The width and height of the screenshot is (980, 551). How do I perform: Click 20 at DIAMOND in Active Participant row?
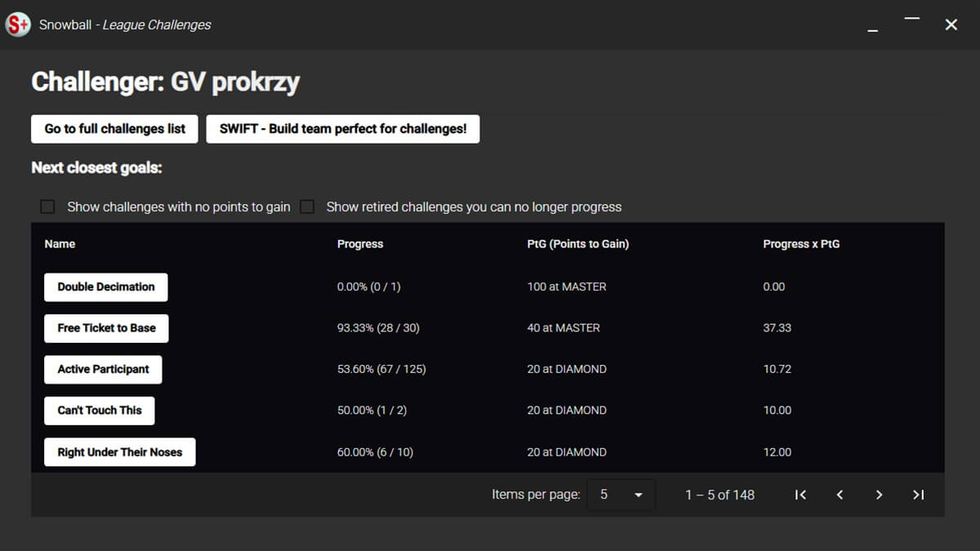[567, 370]
